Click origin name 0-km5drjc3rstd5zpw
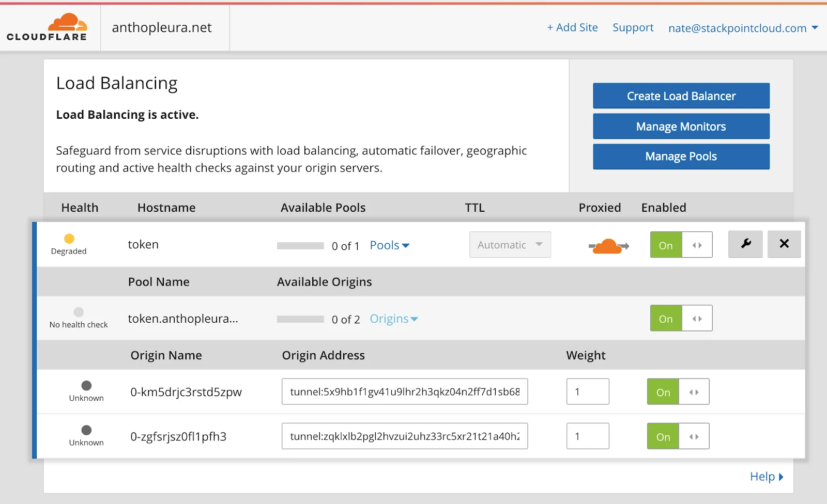827x504 pixels. (186, 392)
